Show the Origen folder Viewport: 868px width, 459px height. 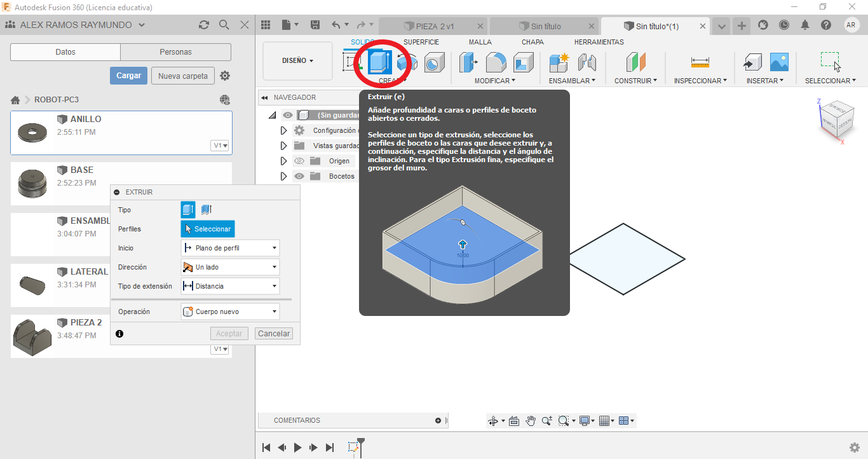coord(299,161)
